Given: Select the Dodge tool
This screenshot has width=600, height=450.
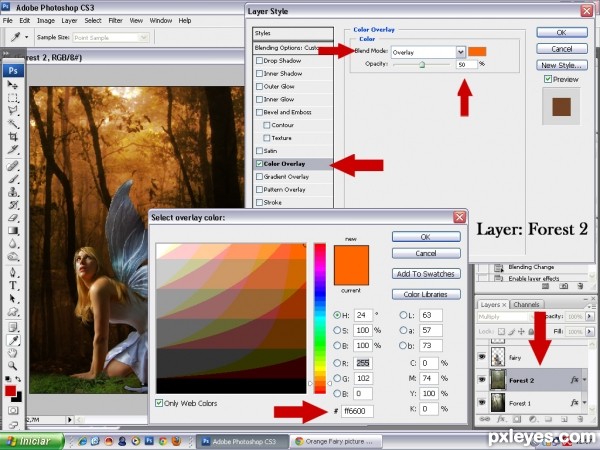Looking at the screenshot, I should (x=13, y=256).
